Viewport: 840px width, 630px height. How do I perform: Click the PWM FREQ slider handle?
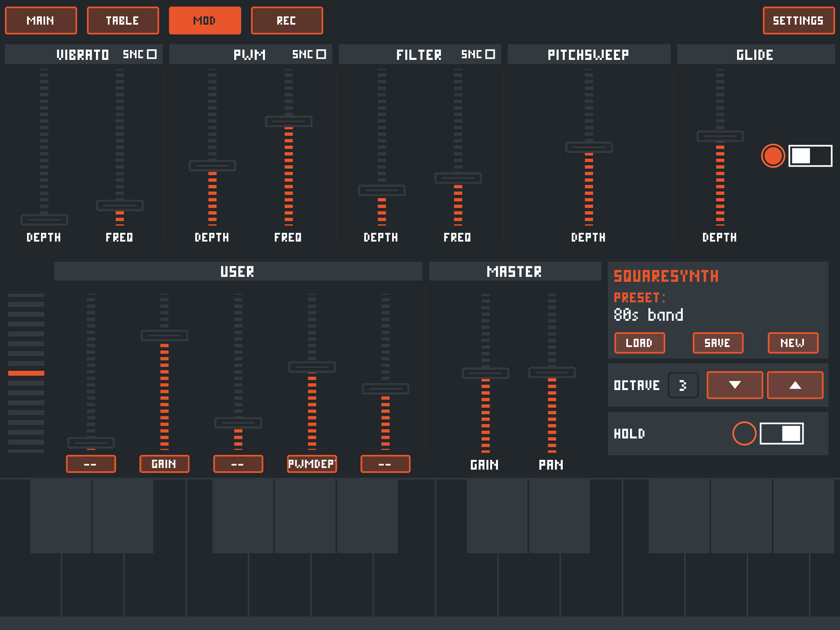[289, 121]
